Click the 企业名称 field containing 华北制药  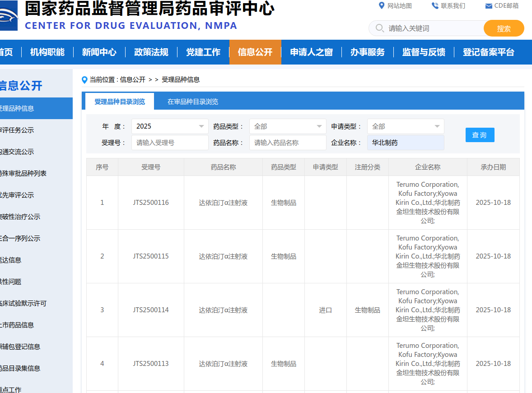point(405,143)
